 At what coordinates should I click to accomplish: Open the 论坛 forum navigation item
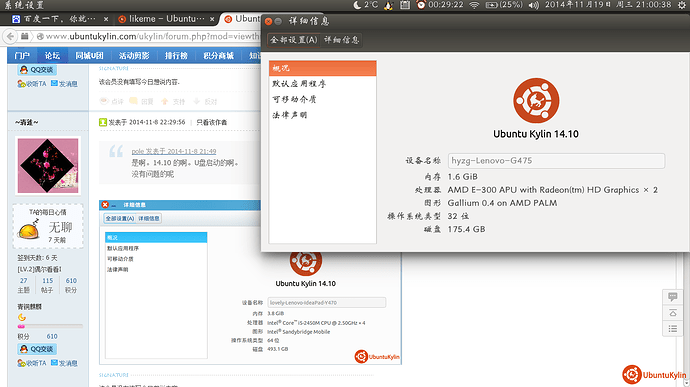(x=52, y=55)
